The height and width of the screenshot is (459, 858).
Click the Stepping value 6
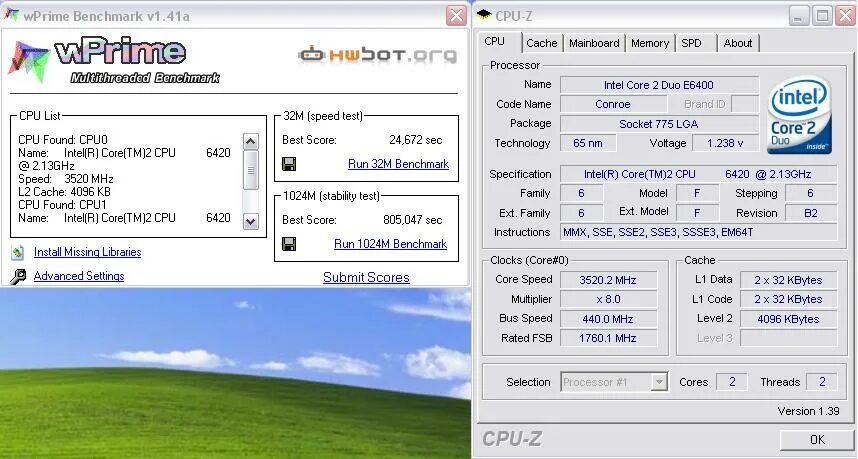(811, 193)
